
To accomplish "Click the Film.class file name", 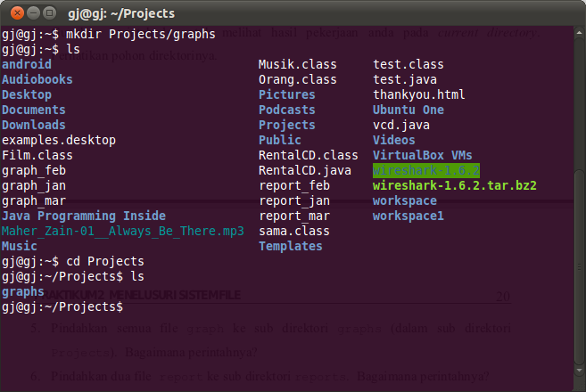I will click(37, 155).
